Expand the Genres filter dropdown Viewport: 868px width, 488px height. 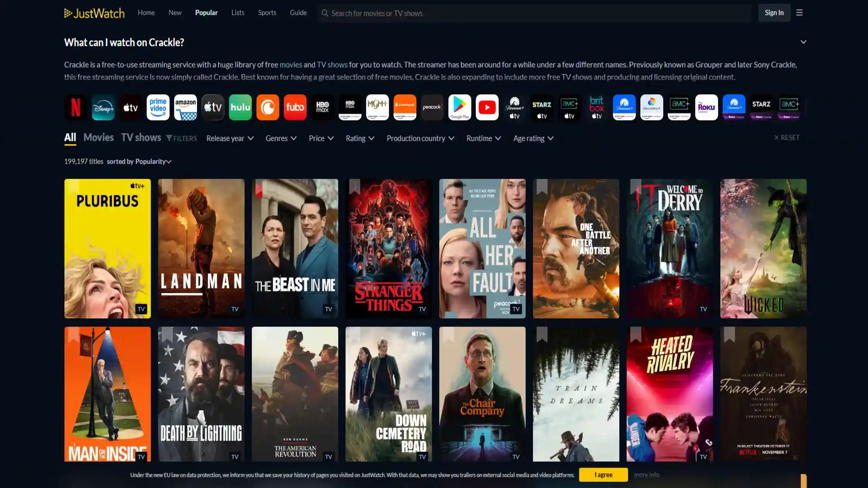[x=281, y=138]
